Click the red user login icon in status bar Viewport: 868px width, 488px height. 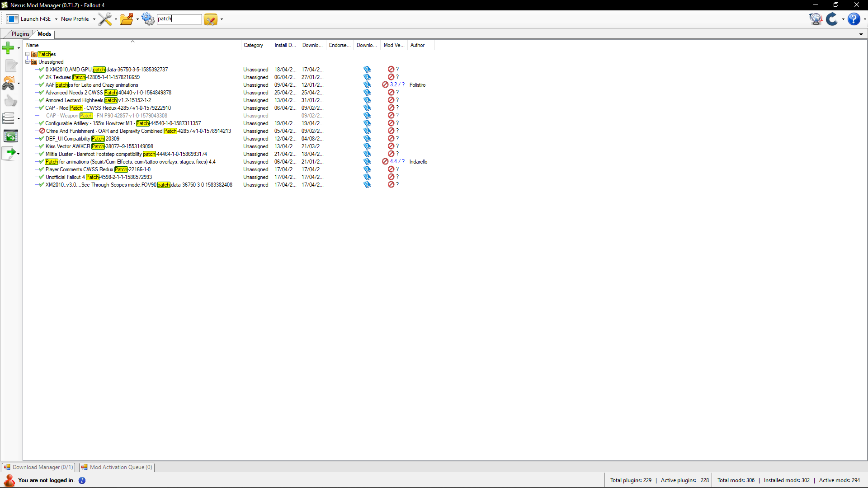point(9,480)
